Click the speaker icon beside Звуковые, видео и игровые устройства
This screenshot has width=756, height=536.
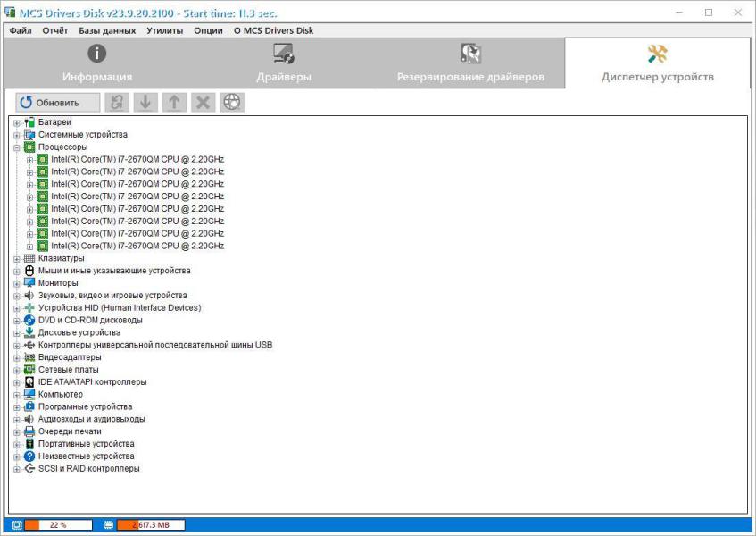click(x=29, y=296)
